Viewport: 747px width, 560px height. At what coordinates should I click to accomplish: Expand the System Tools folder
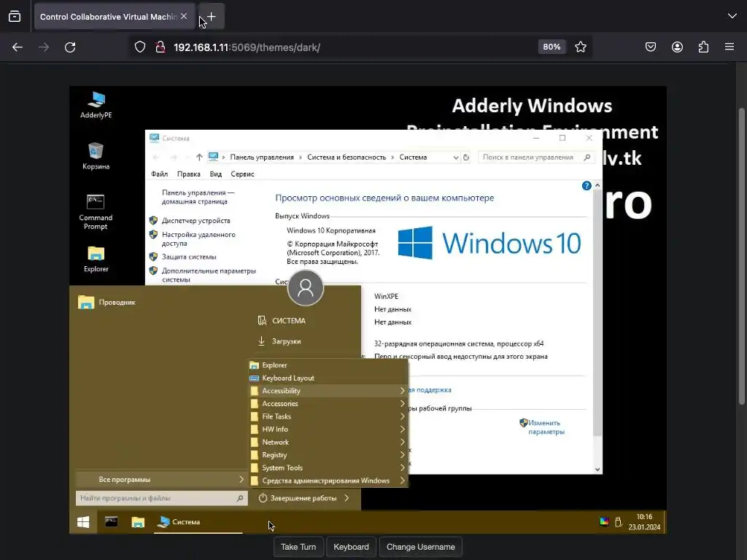click(x=328, y=467)
